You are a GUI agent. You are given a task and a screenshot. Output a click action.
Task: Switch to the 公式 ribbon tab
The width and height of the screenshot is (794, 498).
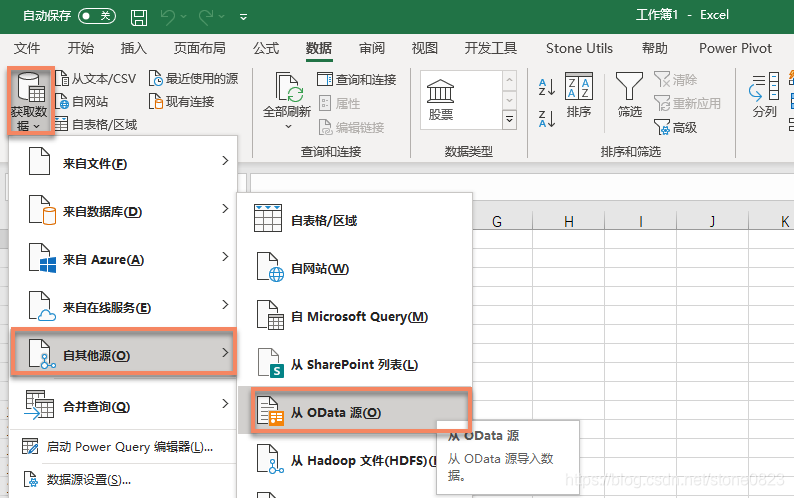coord(266,48)
